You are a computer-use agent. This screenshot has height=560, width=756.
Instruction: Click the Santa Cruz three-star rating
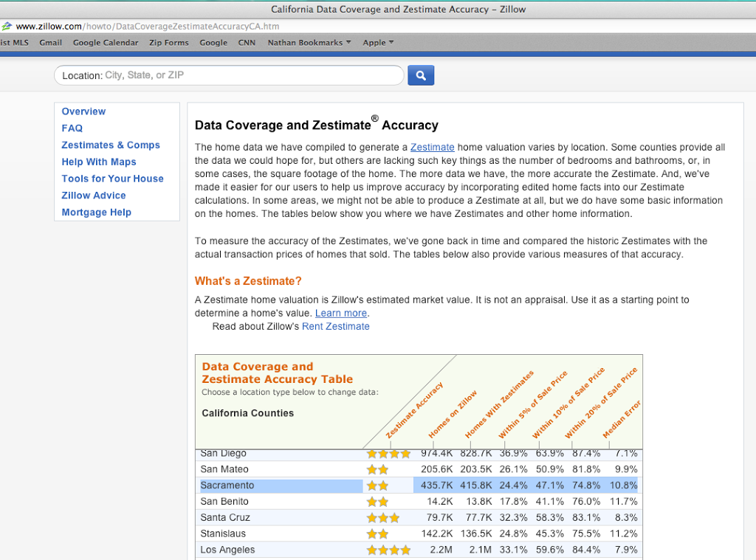383,518
